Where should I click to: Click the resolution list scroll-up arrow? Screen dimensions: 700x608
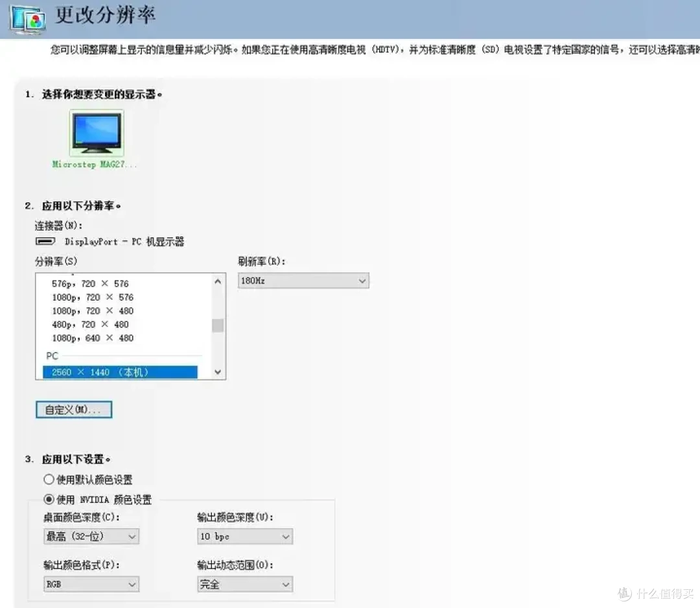pos(218,281)
